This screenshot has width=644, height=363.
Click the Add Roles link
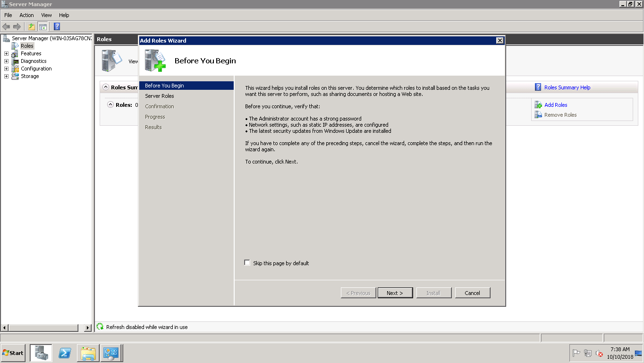(x=556, y=105)
